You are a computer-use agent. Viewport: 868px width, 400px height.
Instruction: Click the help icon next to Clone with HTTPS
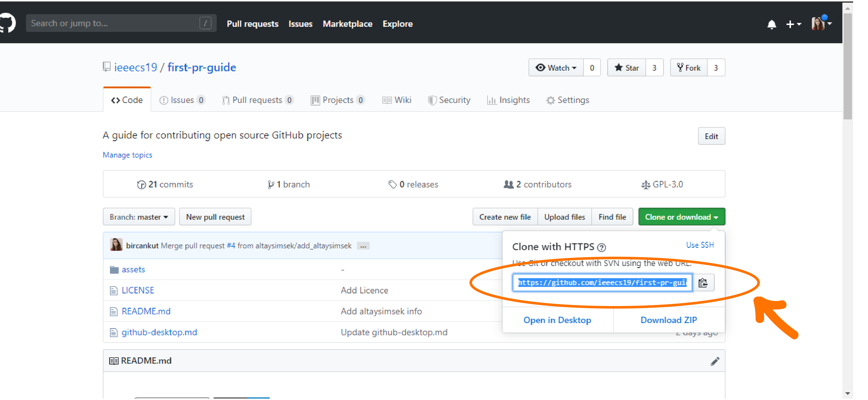tap(602, 248)
